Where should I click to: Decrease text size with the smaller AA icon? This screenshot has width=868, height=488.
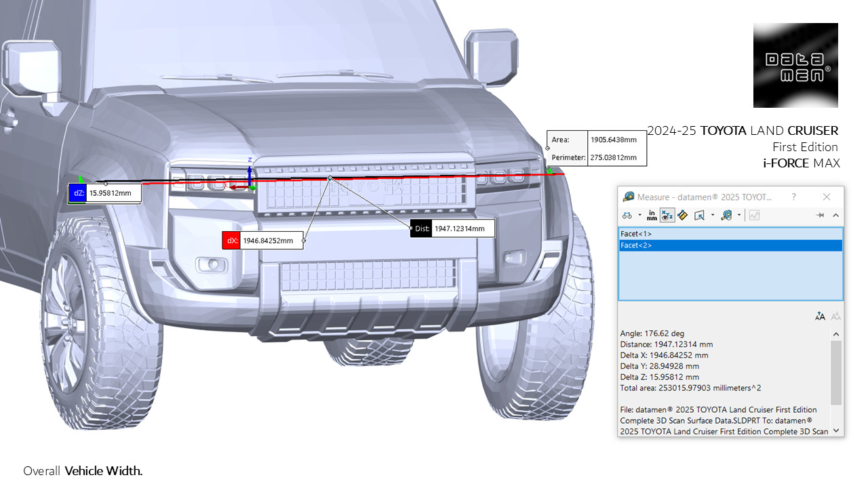tap(836, 316)
